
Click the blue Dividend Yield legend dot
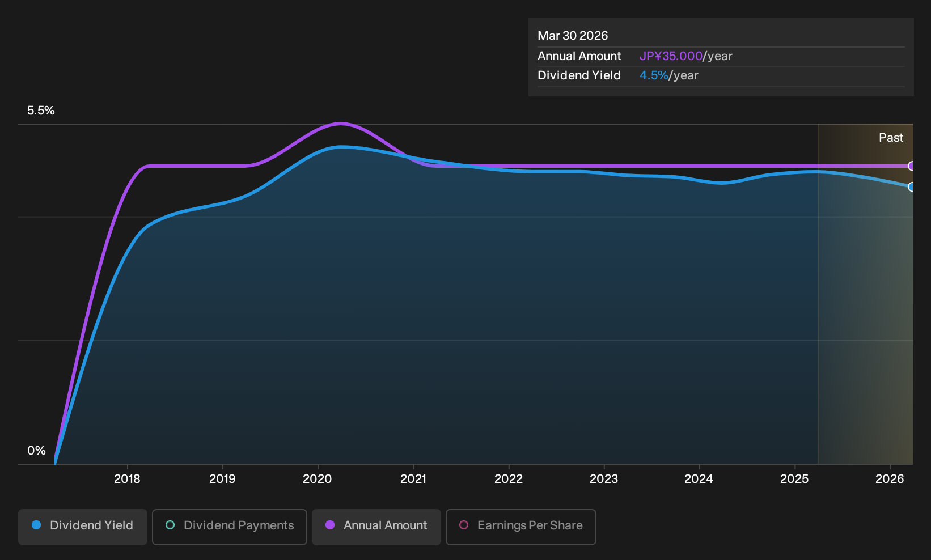36,525
